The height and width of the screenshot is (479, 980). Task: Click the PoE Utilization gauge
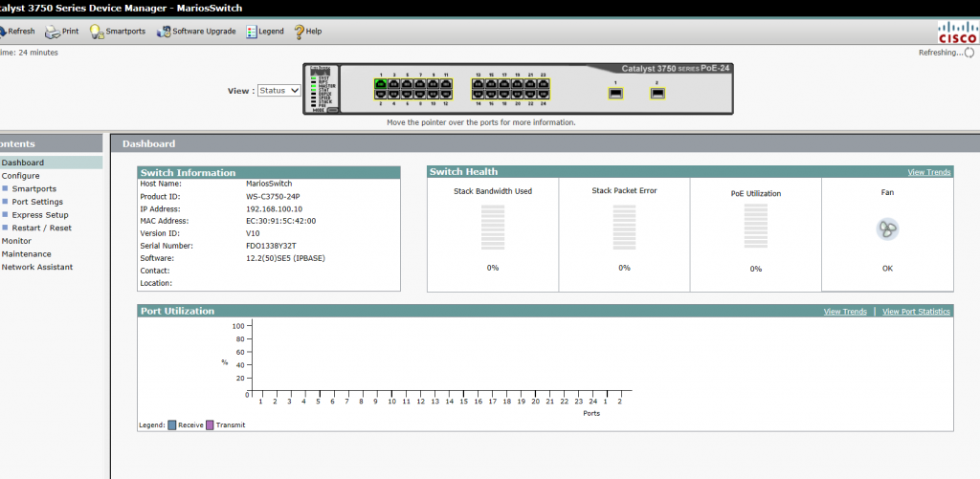pyautogui.click(x=756, y=228)
